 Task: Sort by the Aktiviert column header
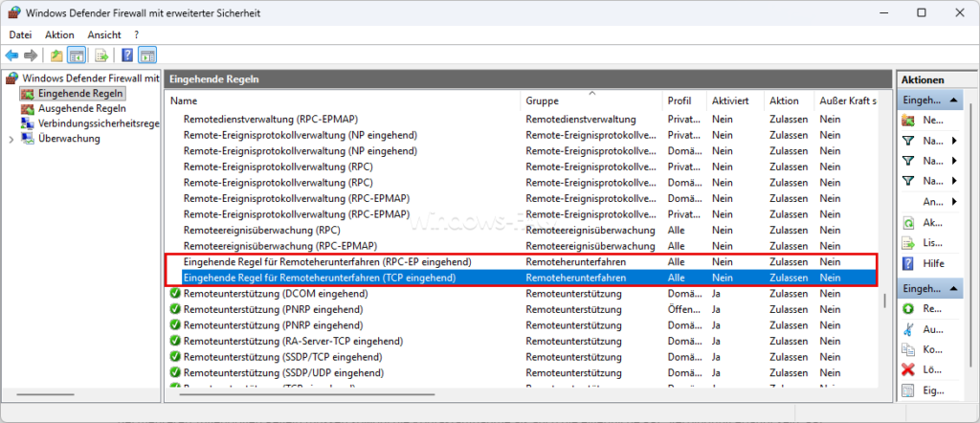point(736,100)
